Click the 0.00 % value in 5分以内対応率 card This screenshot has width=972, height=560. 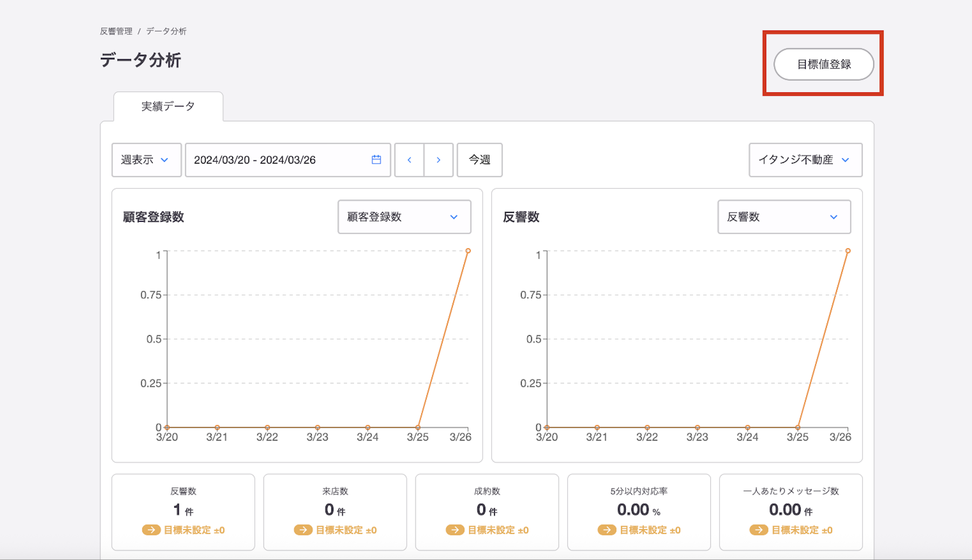pos(639,510)
